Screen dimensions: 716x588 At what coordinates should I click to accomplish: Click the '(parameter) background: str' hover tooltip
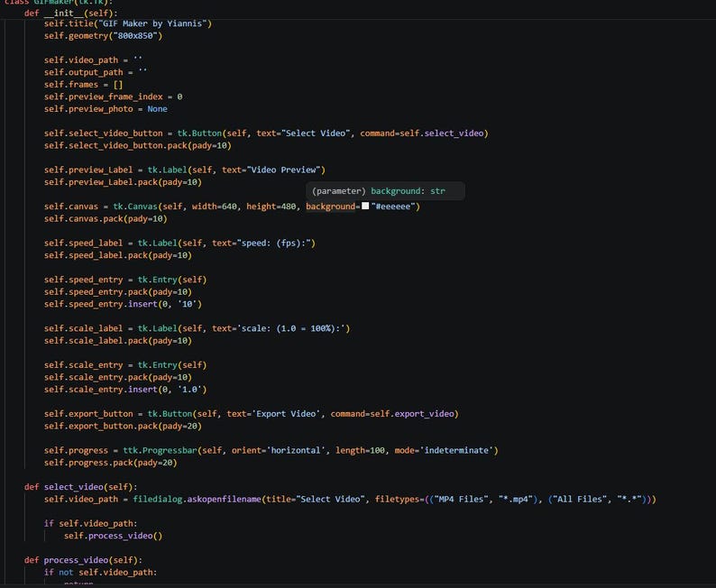385,191
